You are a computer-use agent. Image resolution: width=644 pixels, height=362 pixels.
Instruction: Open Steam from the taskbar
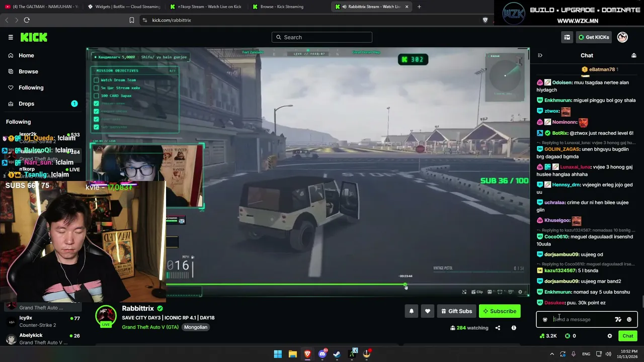pos(337,354)
